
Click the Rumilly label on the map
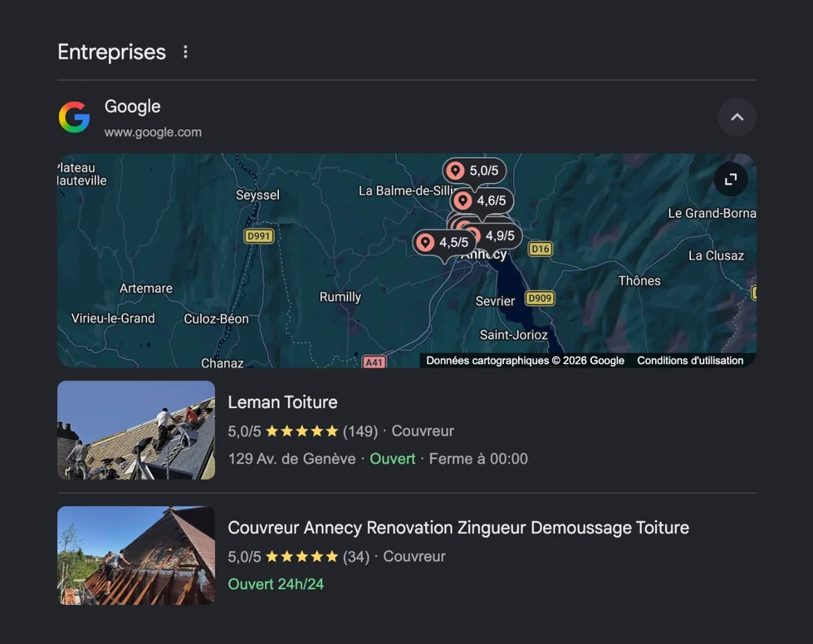340,297
